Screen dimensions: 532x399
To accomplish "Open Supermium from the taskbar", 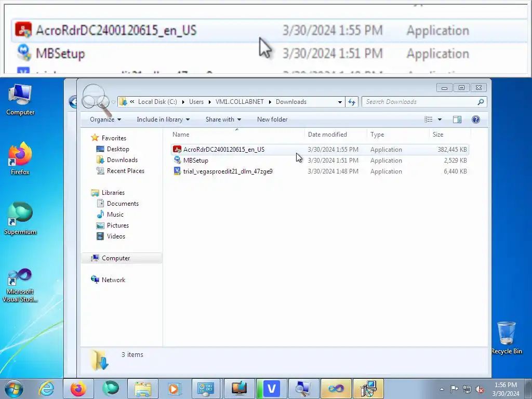I will [x=111, y=389].
